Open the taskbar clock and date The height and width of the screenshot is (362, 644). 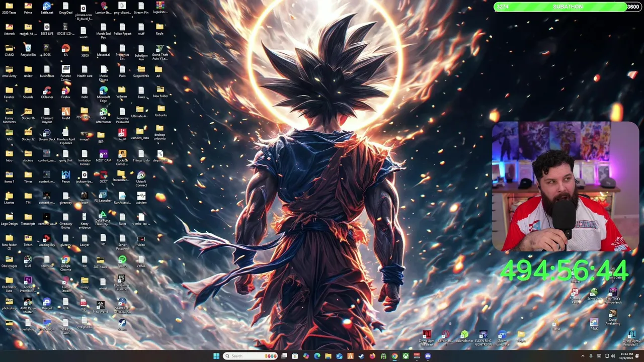pos(627,356)
